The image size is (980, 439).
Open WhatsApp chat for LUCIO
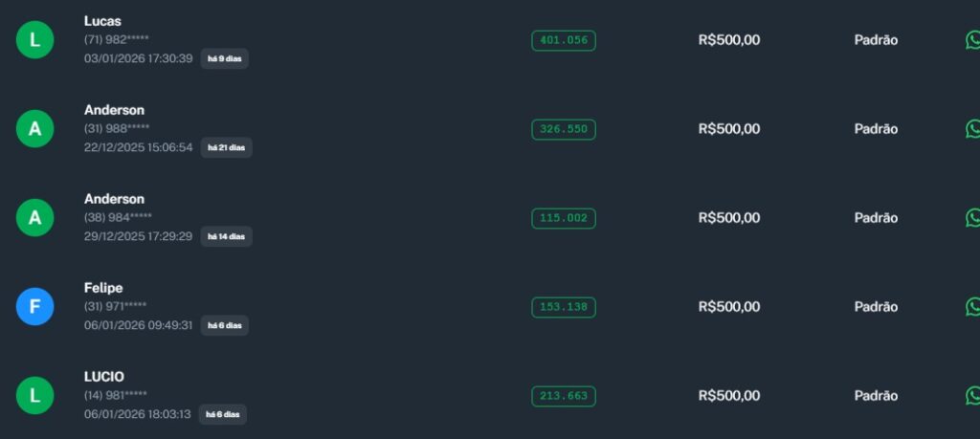click(972, 396)
